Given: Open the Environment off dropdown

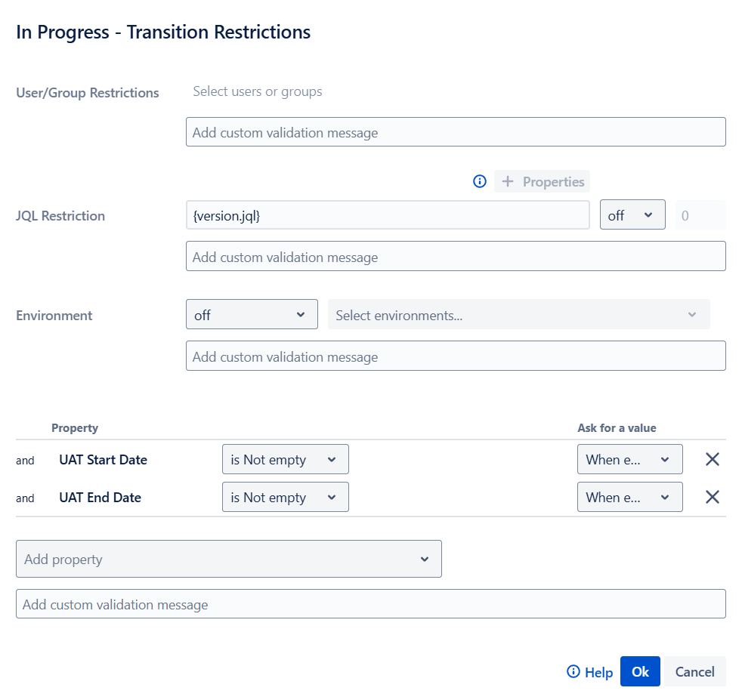Looking at the screenshot, I should point(252,315).
